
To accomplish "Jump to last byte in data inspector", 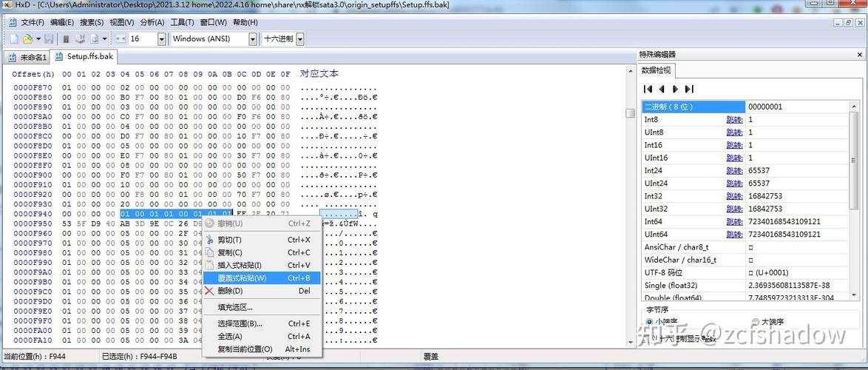I will tap(689, 89).
